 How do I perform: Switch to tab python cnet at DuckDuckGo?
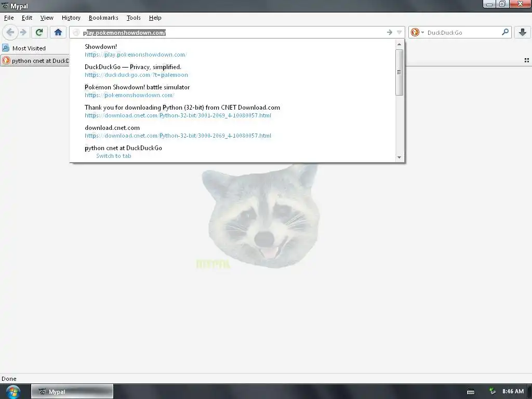click(x=232, y=152)
